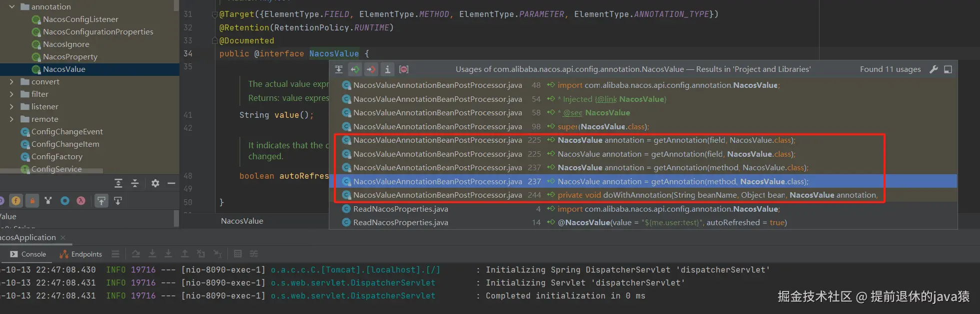Click Trace Current Stream Chain icon
Image resolution: width=980 pixels, height=314 pixels.
(x=254, y=254)
